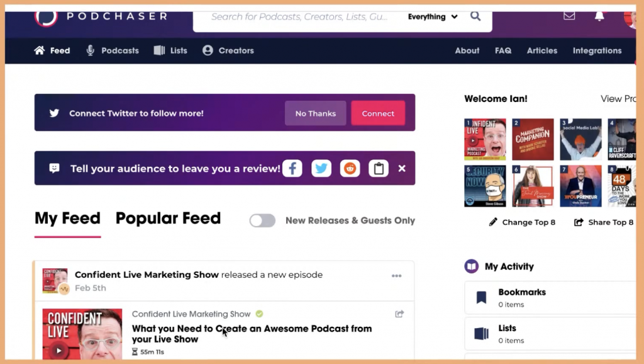Click the Feb 5th date text

click(91, 288)
